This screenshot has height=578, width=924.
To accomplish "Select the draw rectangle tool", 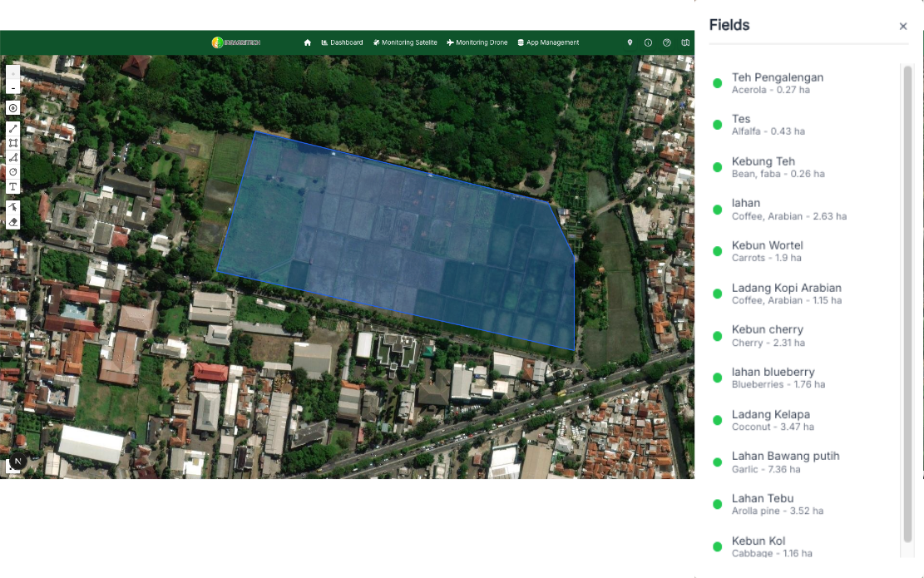I will [x=12, y=143].
